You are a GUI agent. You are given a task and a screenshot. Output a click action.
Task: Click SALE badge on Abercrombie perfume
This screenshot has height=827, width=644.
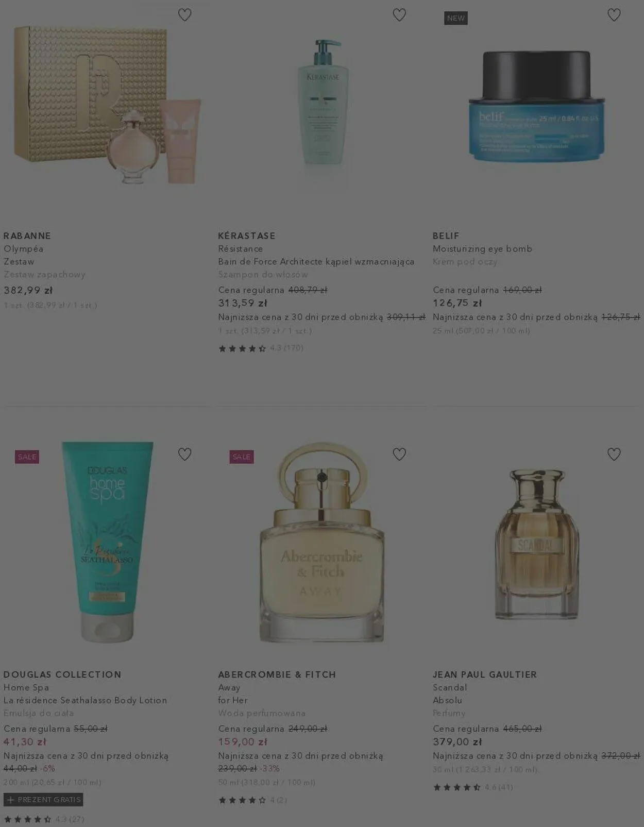242,457
